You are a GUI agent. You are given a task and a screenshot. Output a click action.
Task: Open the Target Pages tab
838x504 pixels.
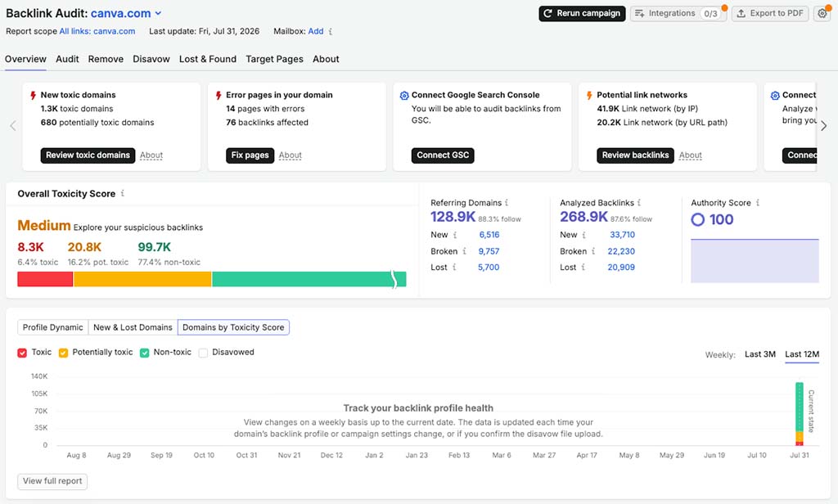(x=275, y=59)
